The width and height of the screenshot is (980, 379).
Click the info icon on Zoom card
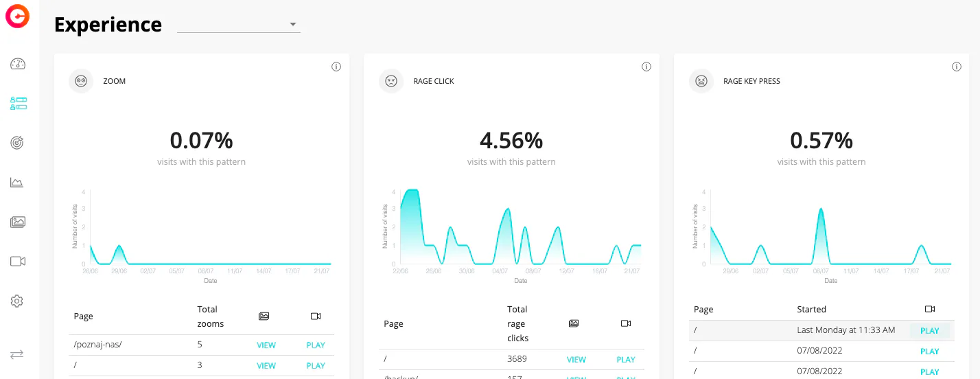[x=336, y=67]
